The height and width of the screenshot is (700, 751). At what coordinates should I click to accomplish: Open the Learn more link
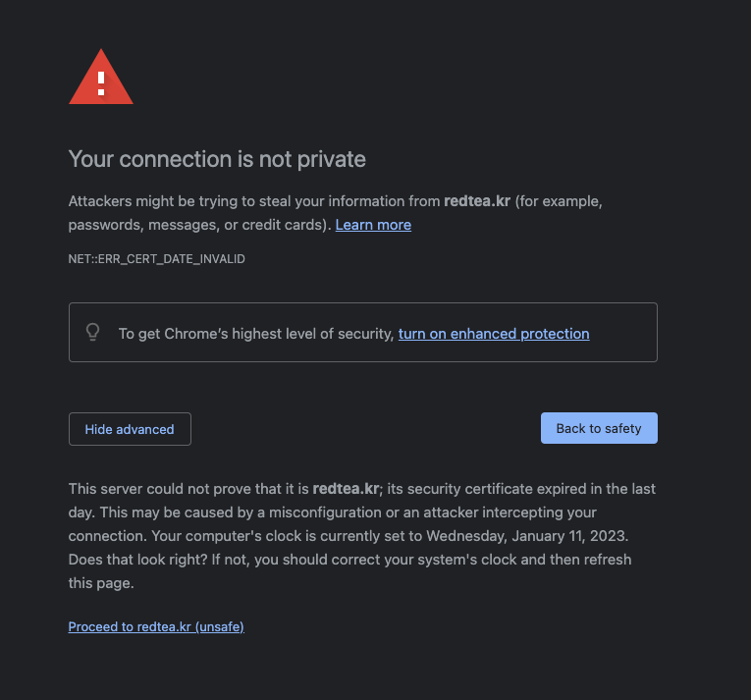tap(373, 225)
